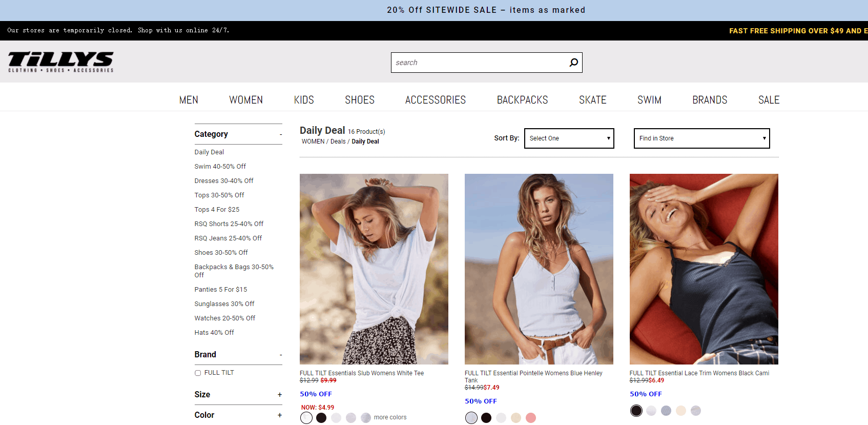Open the Sort By dropdown
868x425 pixels.
pos(569,138)
